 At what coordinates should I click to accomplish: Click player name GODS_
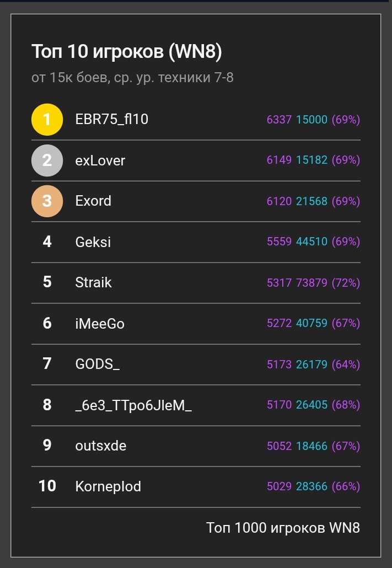(97, 364)
